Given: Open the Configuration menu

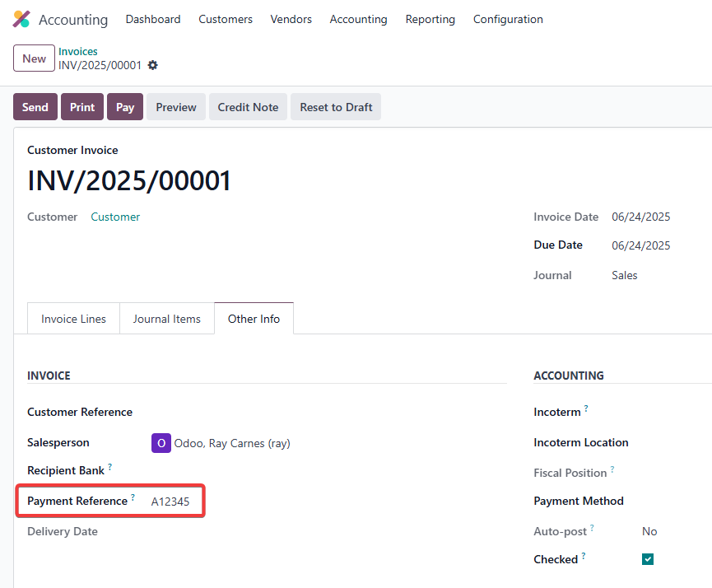Looking at the screenshot, I should click(508, 19).
